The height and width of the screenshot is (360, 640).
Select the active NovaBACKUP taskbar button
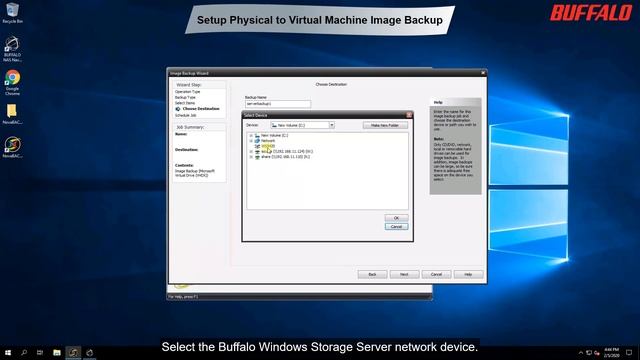pyautogui.click(x=73, y=353)
